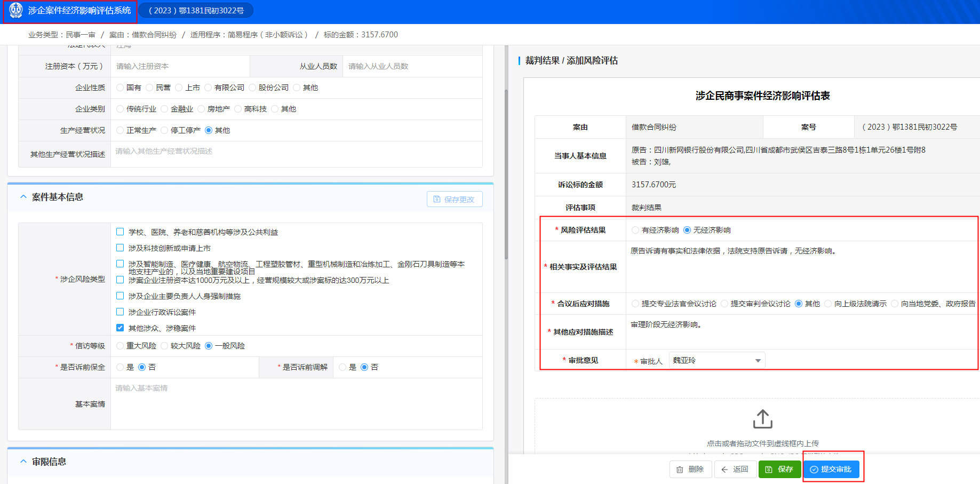Select 重大风险 petition level radio
Viewport: 980px width, 484px height.
[120, 346]
